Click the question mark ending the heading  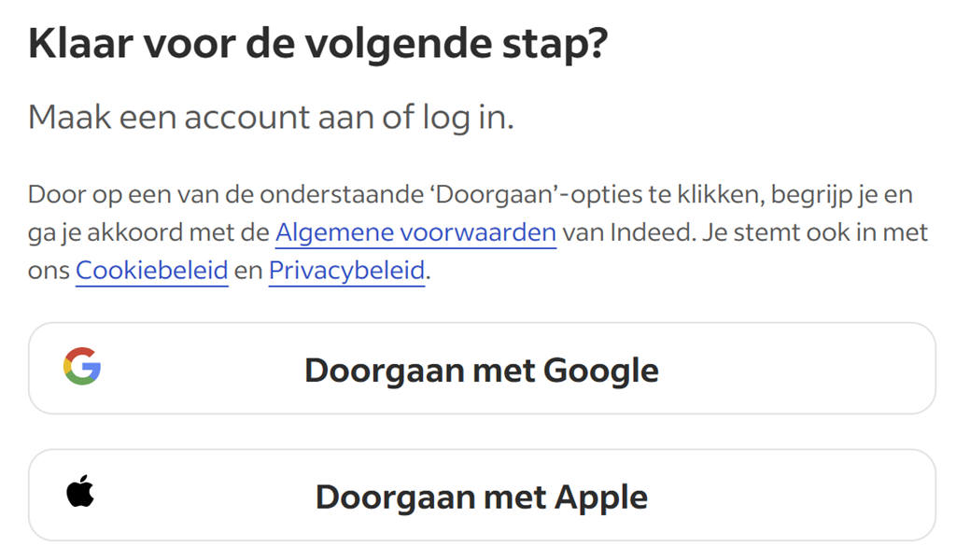click(x=595, y=44)
